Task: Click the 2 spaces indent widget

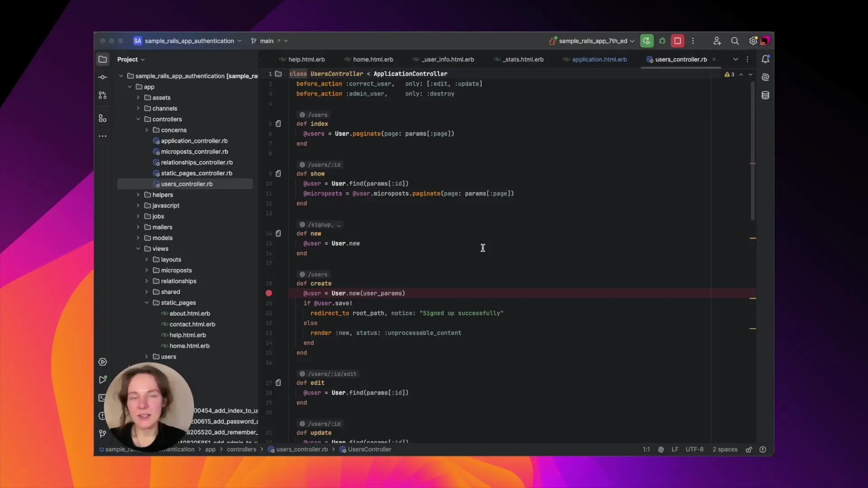Action: tap(725, 450)
